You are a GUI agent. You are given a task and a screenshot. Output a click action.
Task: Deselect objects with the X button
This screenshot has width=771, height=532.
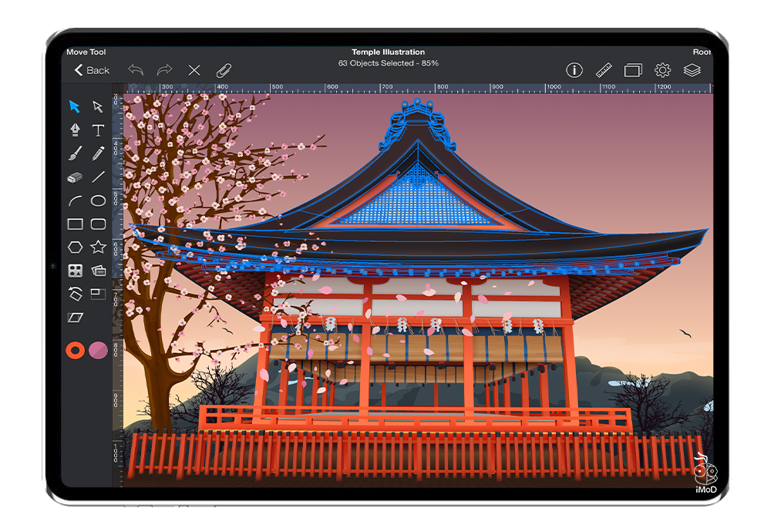tap(194, 70)
